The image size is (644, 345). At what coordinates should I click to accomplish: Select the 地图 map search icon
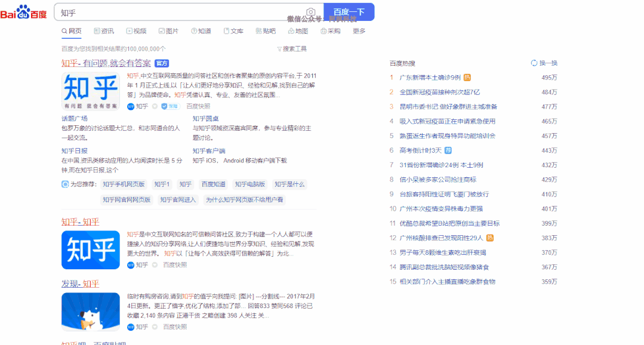[x=291, y=31]
